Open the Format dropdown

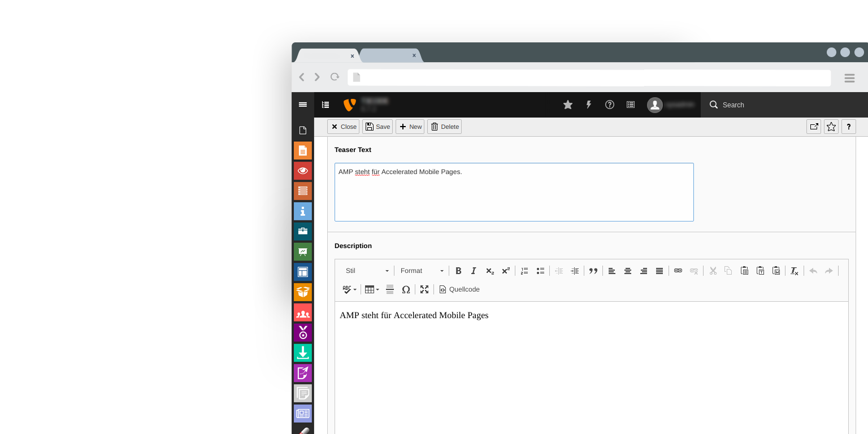coord(422,271)
